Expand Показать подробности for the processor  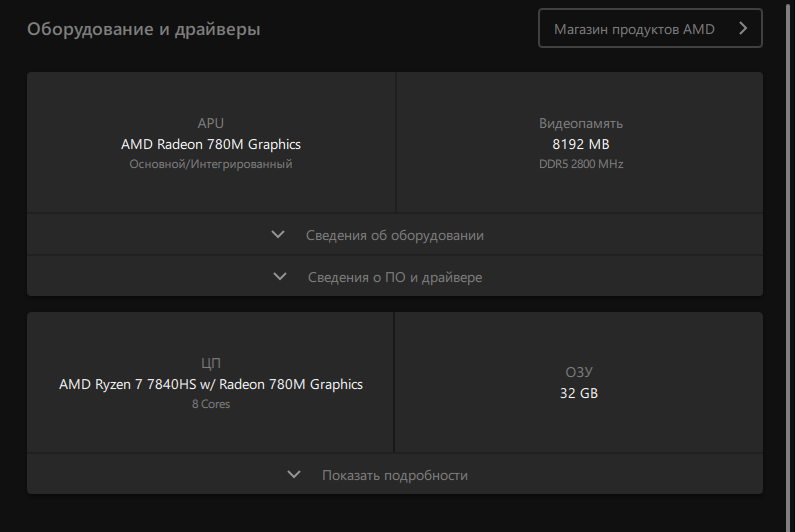(394, 475)
